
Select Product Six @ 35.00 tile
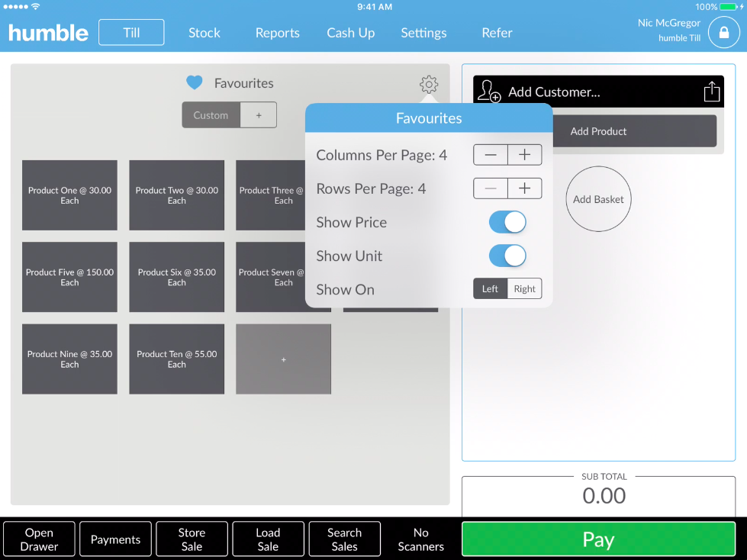pyautogui.click(x=177, y=277)
